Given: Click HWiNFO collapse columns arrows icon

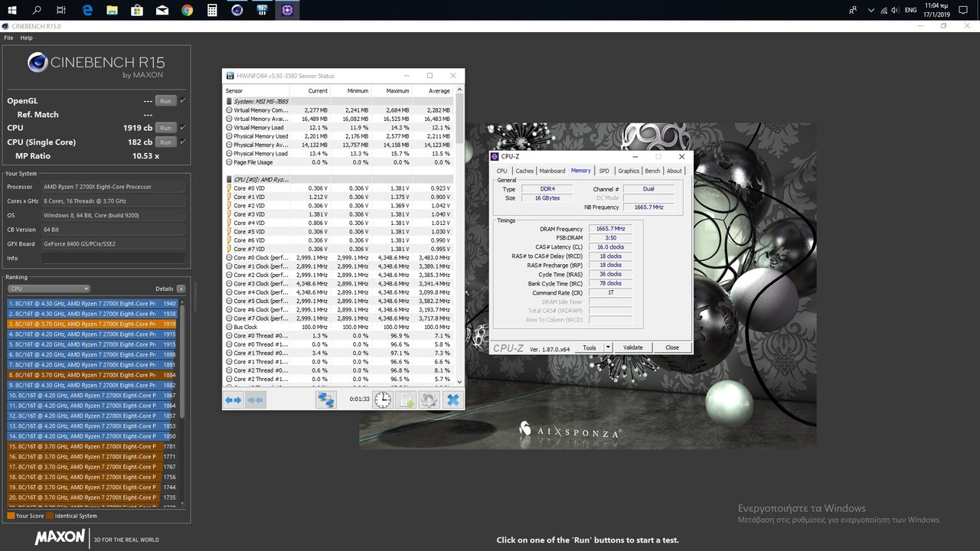Looking at the screenshot, I should click(256, 399).
